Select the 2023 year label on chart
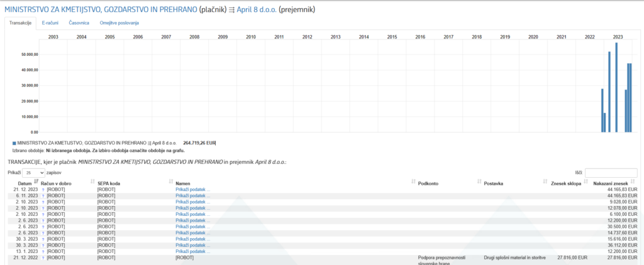The width and height of the screenshot is (644, 265). (x=618, y=37)
